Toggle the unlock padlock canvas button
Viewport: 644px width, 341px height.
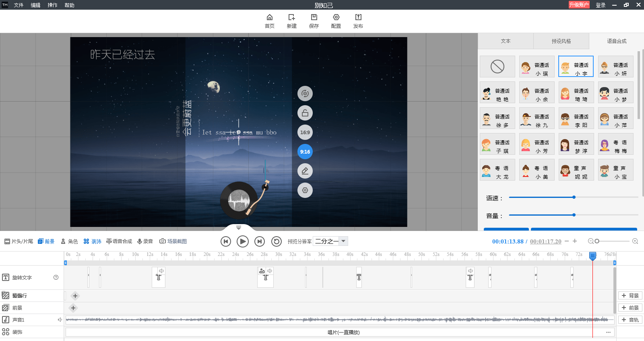pyautogui.click(x=305, y=113)
